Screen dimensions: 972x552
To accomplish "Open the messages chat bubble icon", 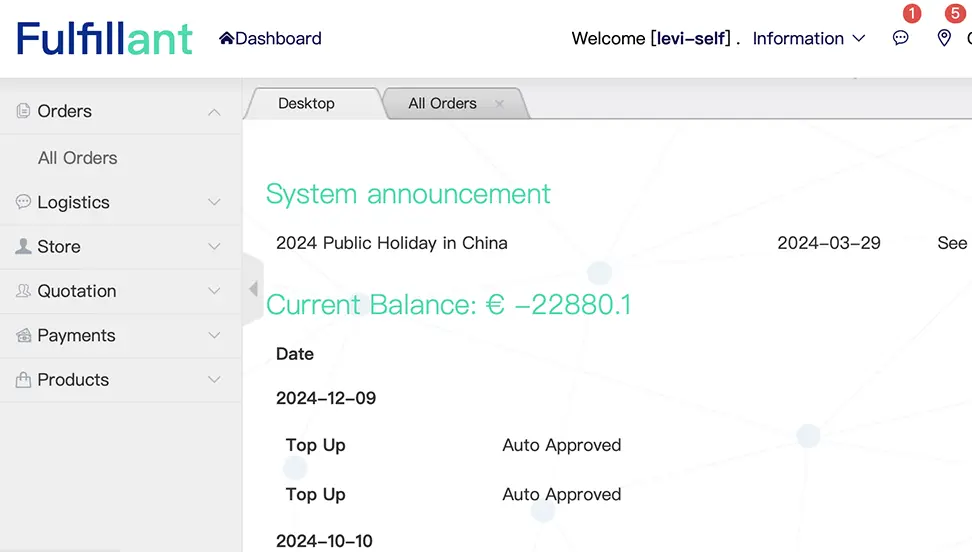I will (x=901, y=38).
